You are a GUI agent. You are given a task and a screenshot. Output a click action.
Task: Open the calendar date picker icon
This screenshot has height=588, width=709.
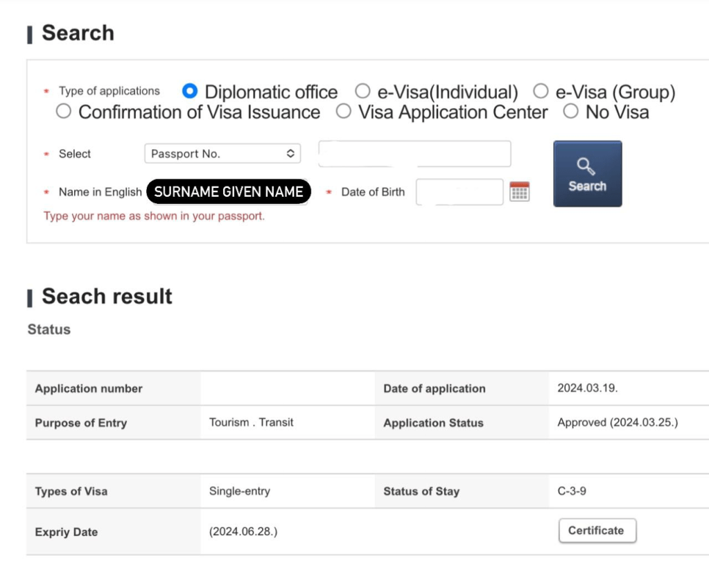click(519, 192)
